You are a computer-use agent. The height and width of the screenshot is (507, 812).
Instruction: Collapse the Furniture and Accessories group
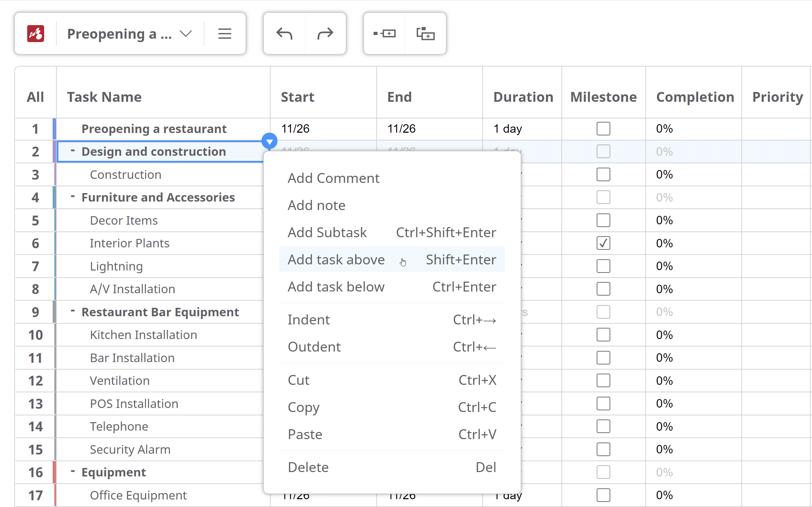[72, 196]
